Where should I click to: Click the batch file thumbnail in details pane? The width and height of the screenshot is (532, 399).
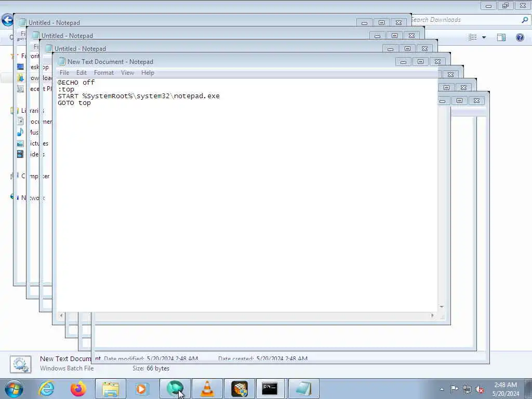pyautogui.click(x=21, y=364)
